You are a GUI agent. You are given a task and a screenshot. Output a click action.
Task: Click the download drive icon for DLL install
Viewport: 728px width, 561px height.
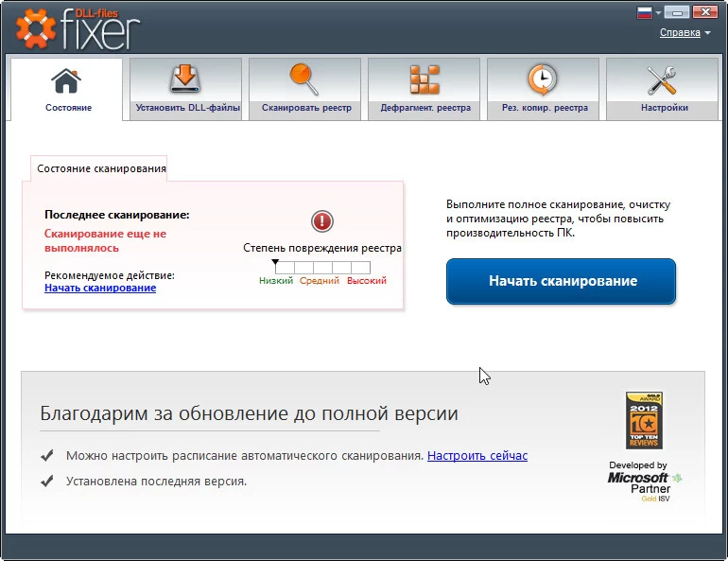(185, 79)
